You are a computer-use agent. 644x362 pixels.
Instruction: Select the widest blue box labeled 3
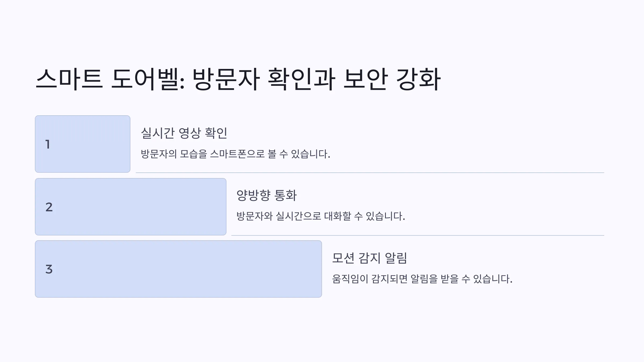178,269
